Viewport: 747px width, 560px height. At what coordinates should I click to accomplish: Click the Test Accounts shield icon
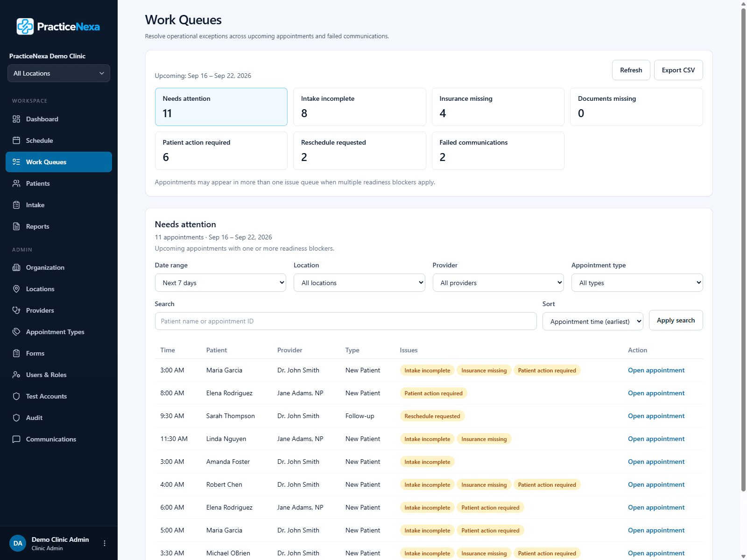[x=16, y=396]
